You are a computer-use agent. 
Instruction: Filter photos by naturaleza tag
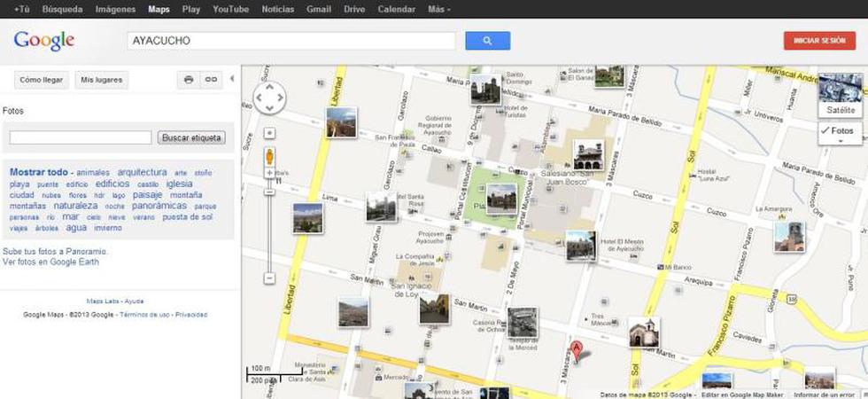76,206
